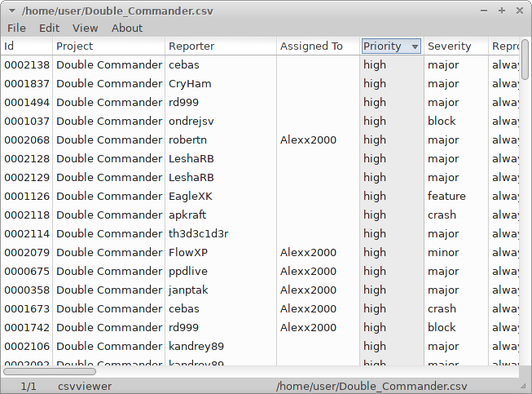The width and height of the screenshot is (532, 394).
Task: Select Id cell 0001126
Action: [x=27, y=197]
